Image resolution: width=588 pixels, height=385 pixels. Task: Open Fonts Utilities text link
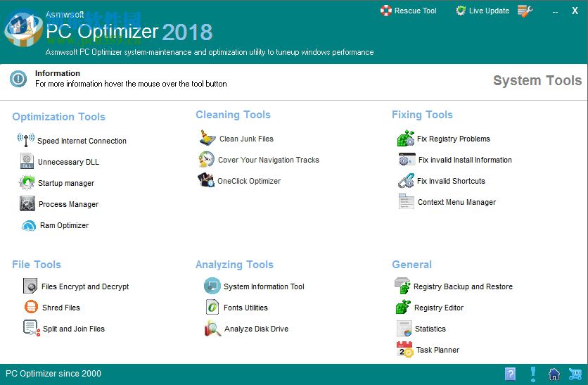tap(245, 308)
